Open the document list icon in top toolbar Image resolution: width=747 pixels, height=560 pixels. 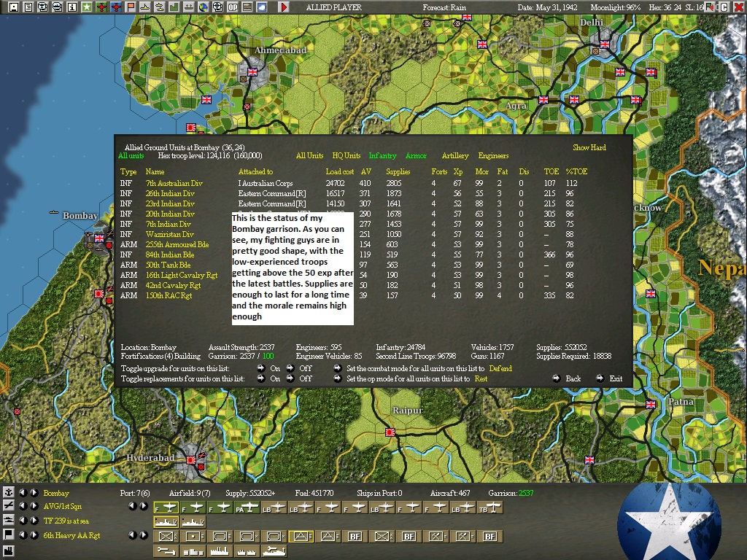[28, 7]
